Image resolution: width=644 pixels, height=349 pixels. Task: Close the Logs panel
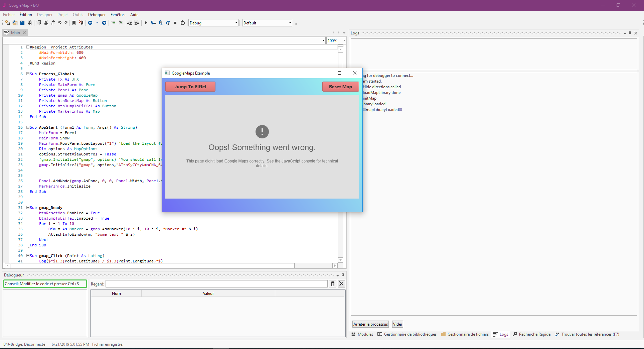[636, 33]
